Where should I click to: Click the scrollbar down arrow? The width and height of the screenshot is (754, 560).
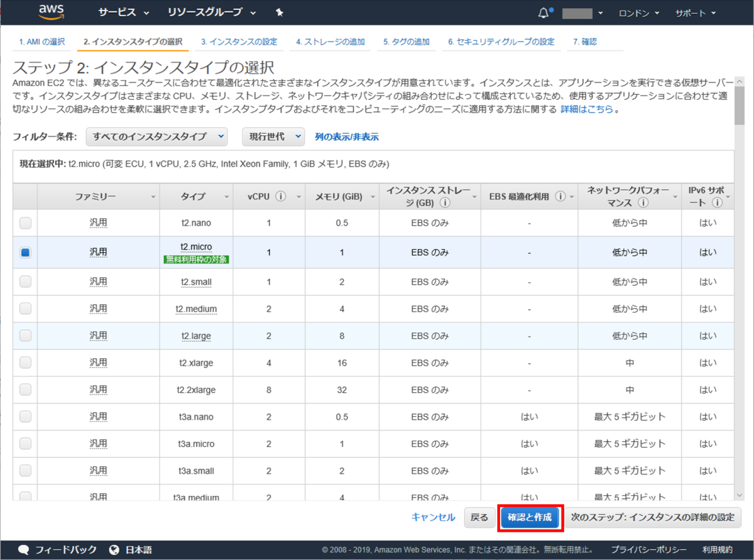(740, 495)
